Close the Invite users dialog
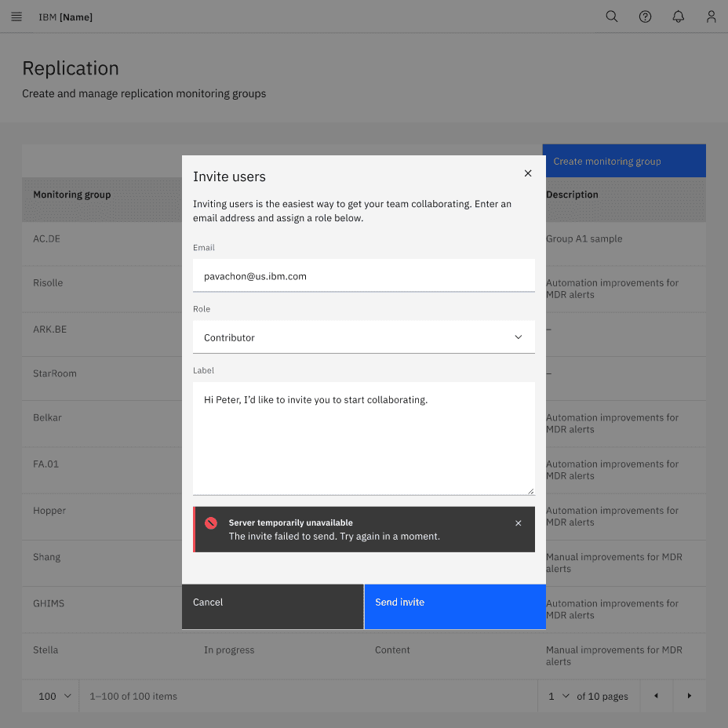 [528, 173]
